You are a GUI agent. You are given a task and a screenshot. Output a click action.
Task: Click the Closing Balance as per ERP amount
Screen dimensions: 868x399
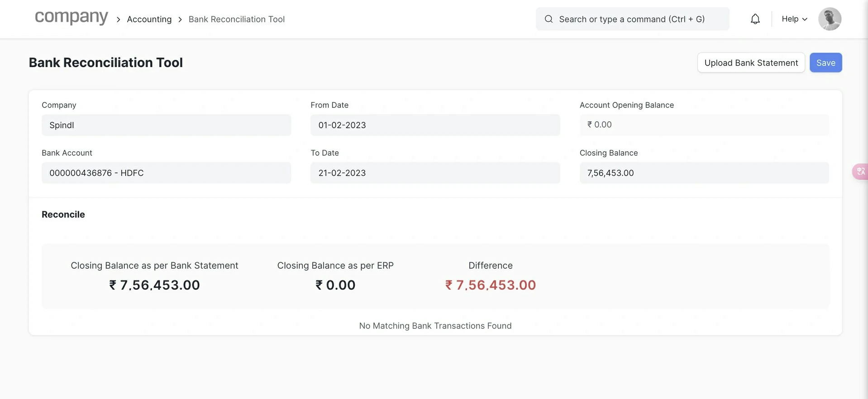[x=335, y=285]
